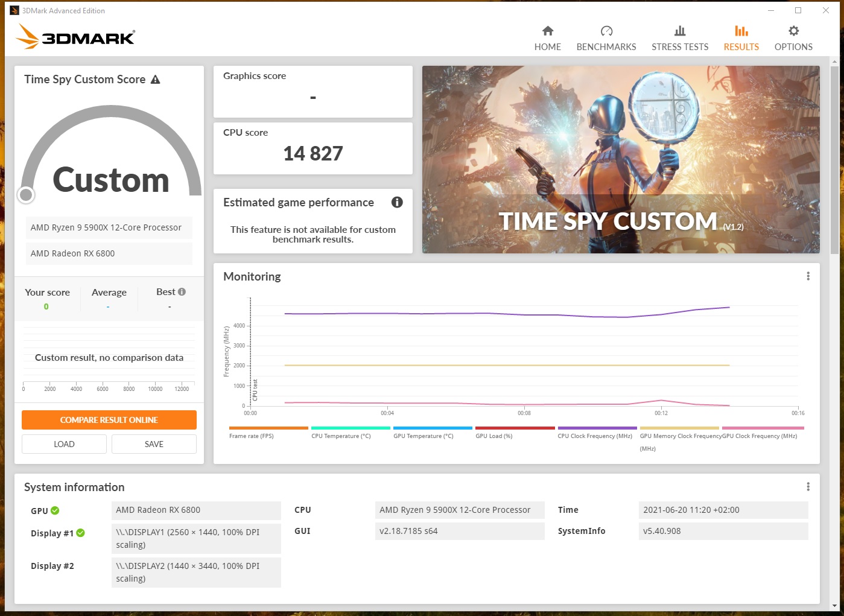The image size is (844, 616).
Task: Click the Stress Tests chart icon
Action: 680,30
